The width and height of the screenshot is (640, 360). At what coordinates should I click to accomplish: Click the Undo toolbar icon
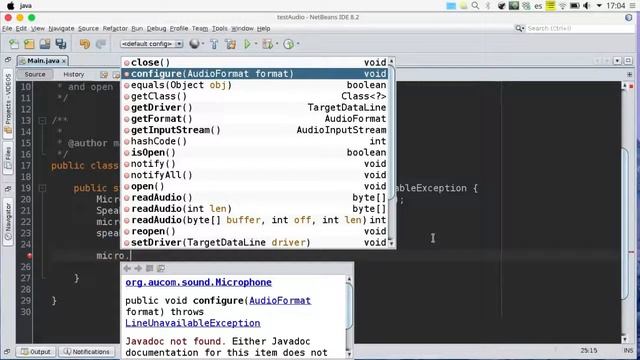[84, 44]
